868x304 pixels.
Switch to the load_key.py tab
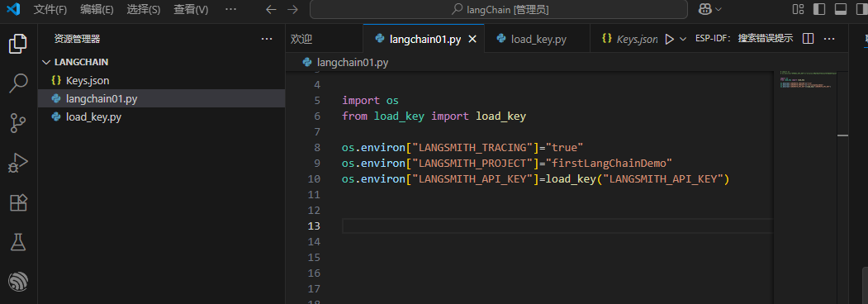tap(537, 39)
